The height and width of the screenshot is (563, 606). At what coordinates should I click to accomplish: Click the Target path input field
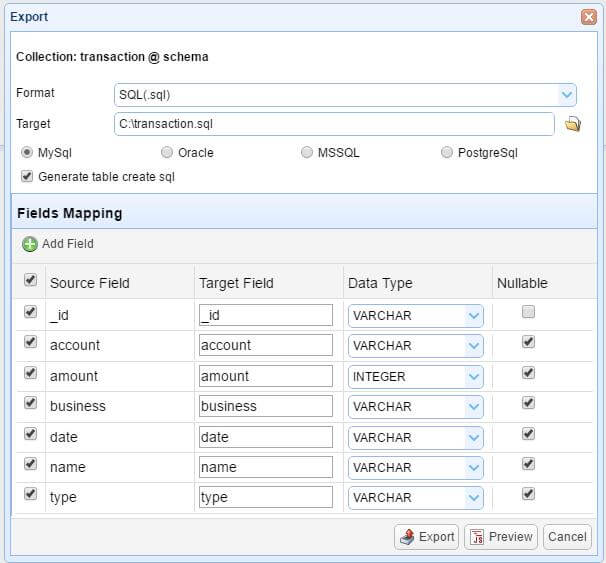coord(334,124)
